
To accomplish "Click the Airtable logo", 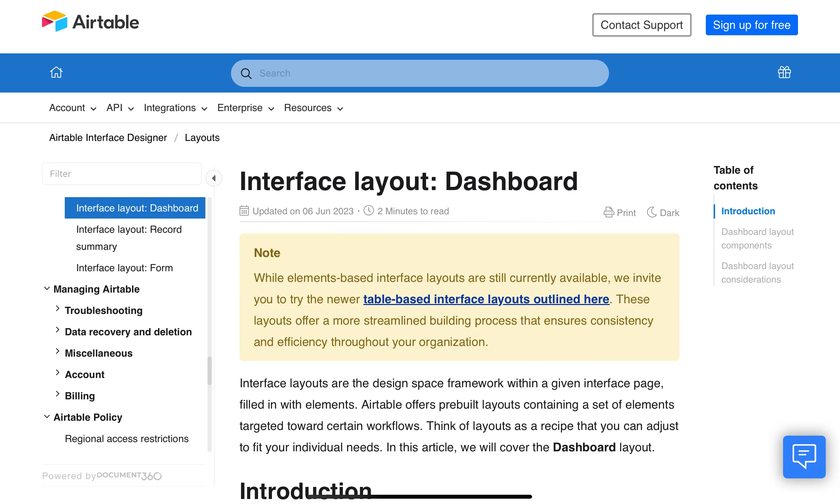I will tap(90, 21).
